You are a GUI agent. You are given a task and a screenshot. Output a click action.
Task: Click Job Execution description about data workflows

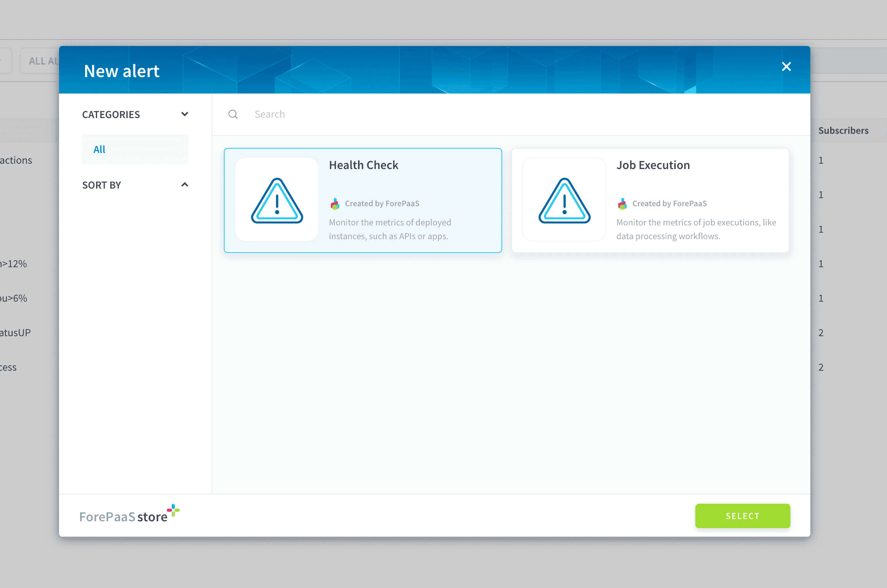tap(696, 229)
